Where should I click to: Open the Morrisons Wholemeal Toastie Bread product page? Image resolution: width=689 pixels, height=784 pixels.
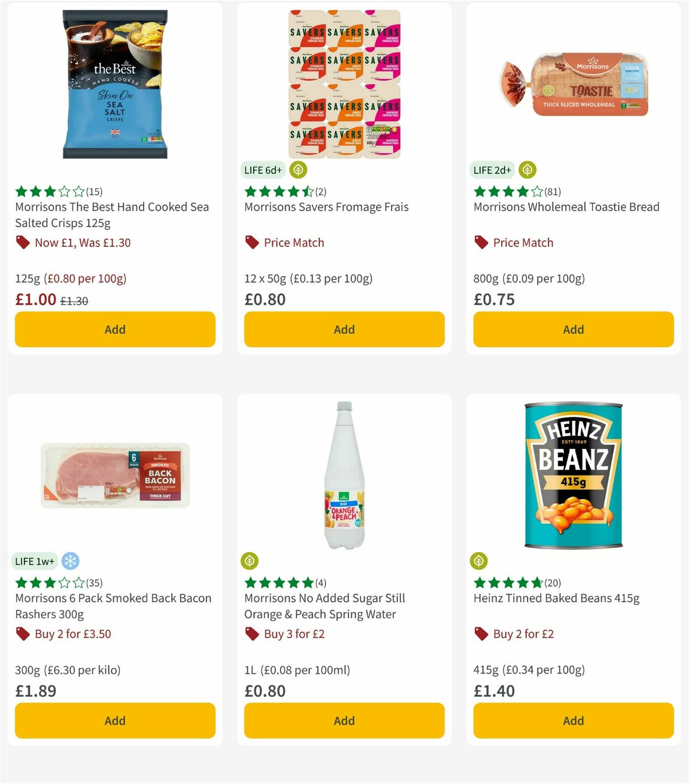pos(566,207)
